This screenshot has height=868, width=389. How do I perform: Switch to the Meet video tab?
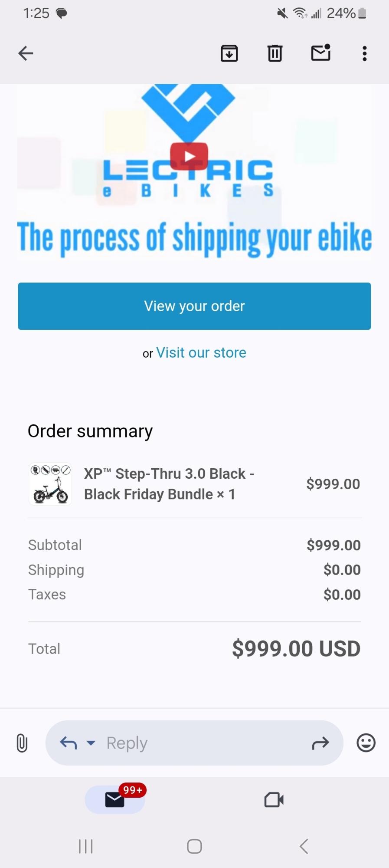tap(274, 799)
